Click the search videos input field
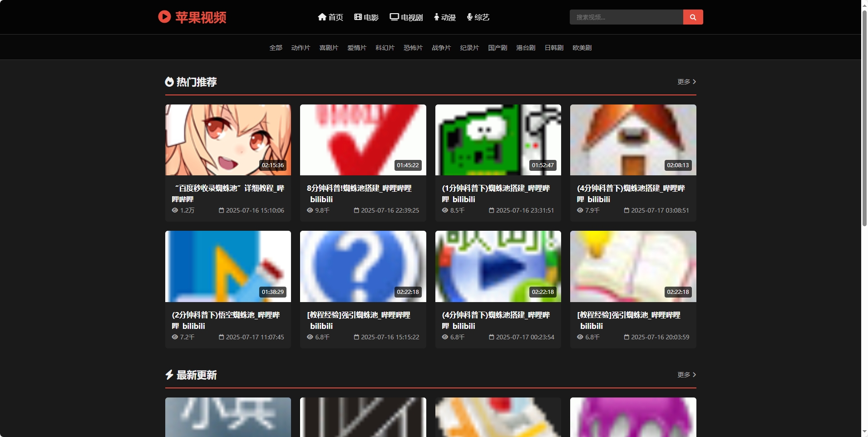This screenshot has height=437, width=868. point(626,17)
